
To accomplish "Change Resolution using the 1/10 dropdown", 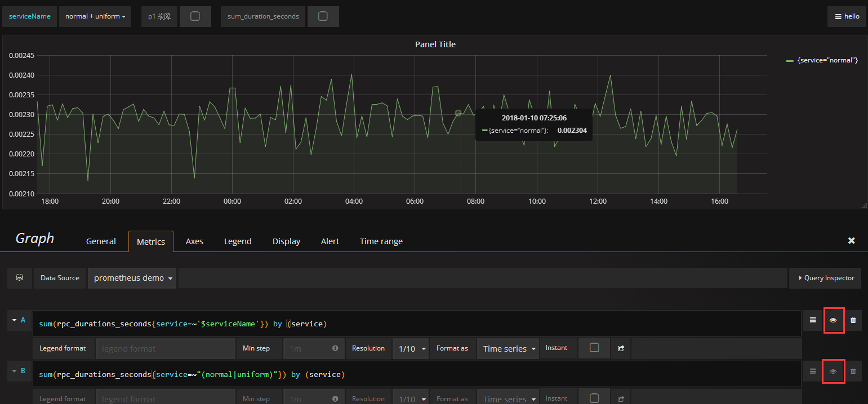I will point(411,349).
